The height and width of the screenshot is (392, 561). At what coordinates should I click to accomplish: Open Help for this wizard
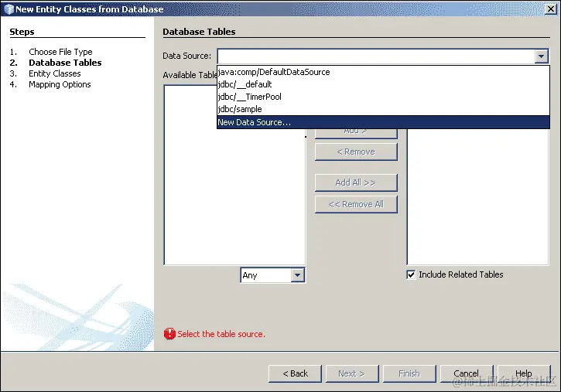click(x=524, y=373)
